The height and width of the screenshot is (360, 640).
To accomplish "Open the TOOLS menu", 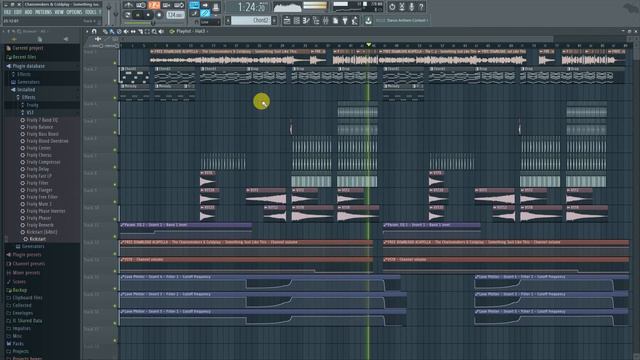I will click(91, 12).
